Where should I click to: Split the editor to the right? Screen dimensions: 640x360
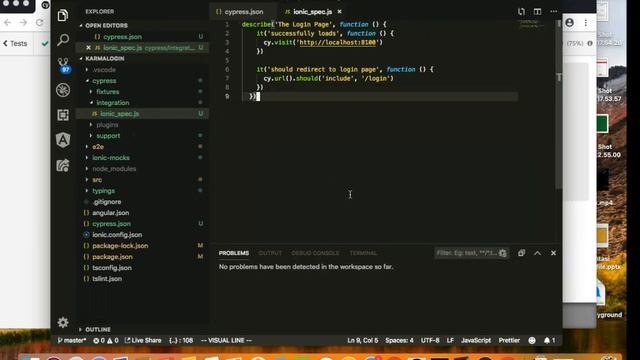537,12
